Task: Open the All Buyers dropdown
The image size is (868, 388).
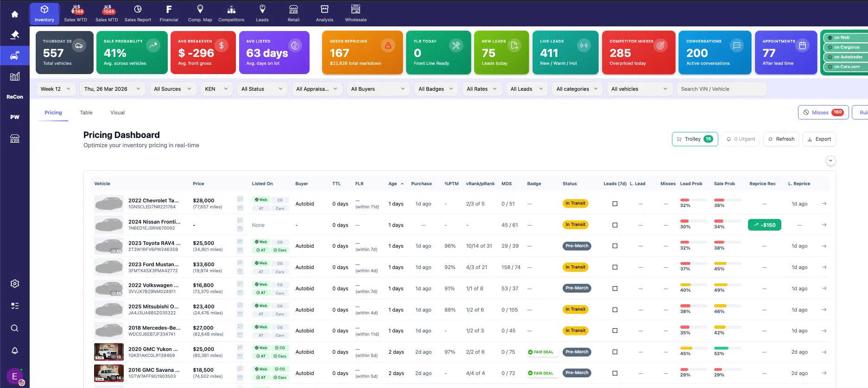Action: 378,89
